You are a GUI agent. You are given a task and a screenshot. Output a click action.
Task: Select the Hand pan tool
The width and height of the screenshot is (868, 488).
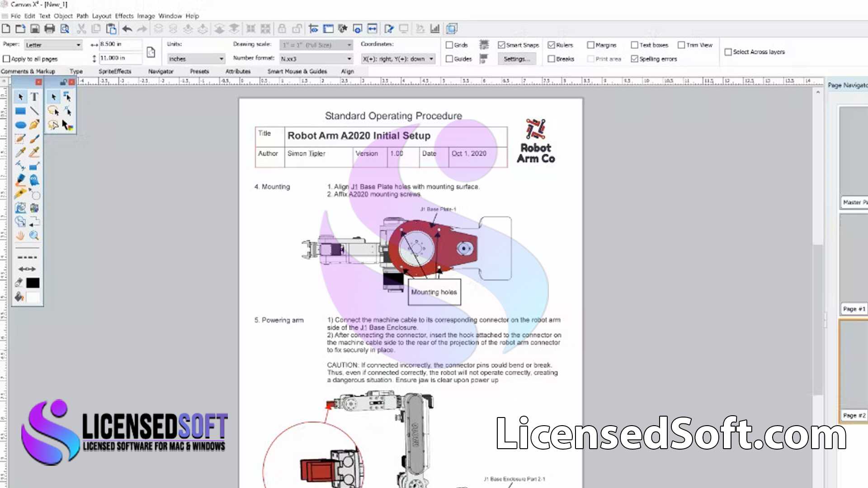click(20, 235)
